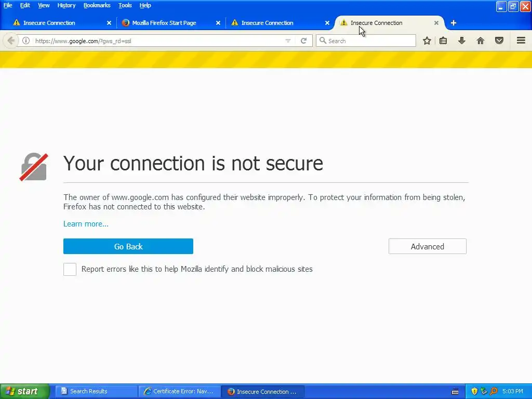Follow the Learn more link
The height and width of the screenshot is (399, 532).
click(86, 224)
